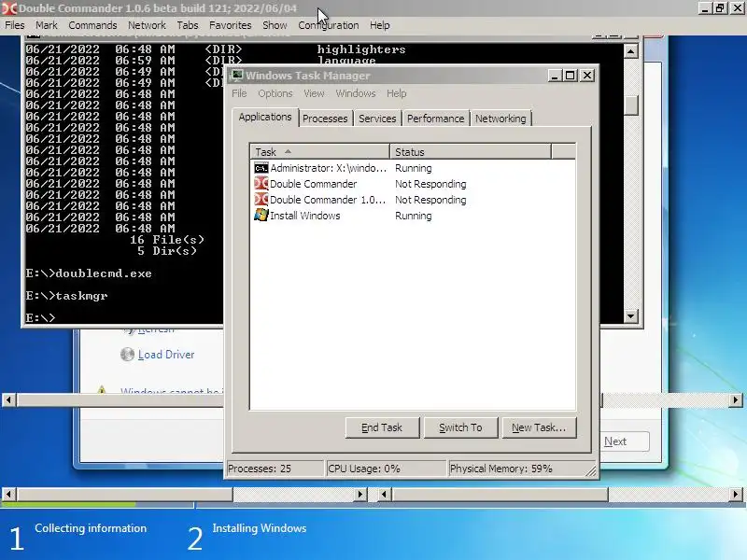747x560 pixels.
Task: Maximize the Task Manager window
Action: point(571,76)
